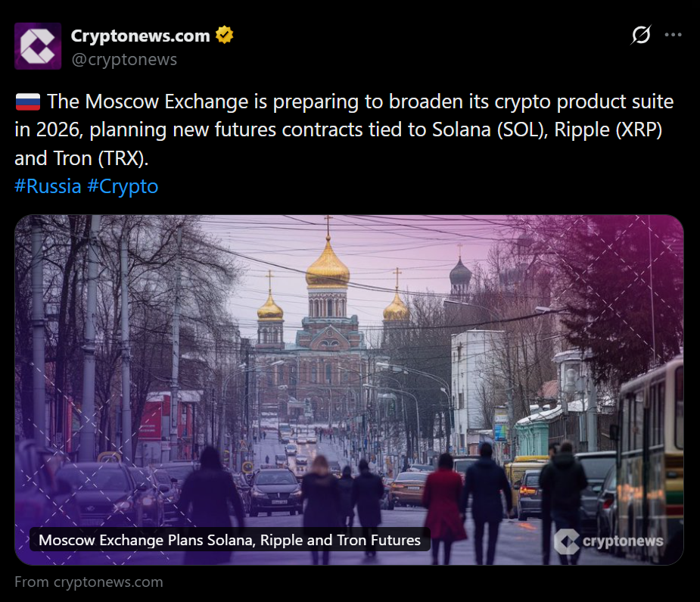Click "Ripple (XRP)" in the tweet text
Image resolution: width=700 pixels, height=602 pixels.
[608, 129]
